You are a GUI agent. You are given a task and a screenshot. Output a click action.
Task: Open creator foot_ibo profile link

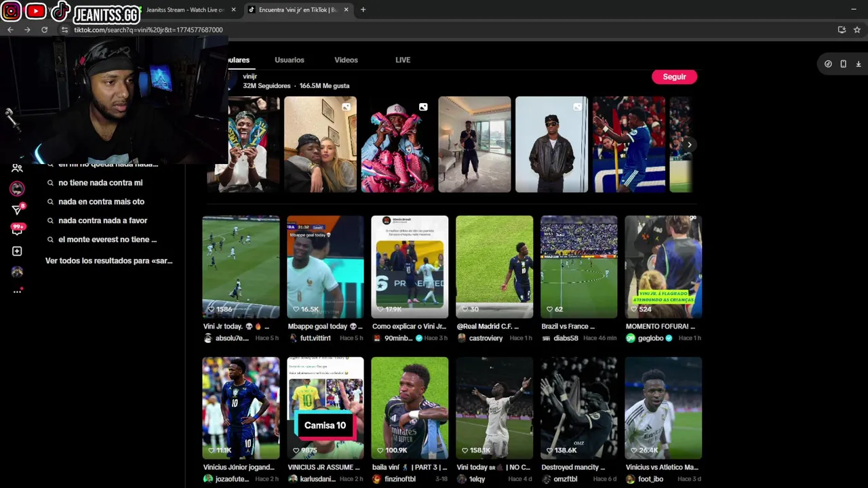click(x=650, y=479)
